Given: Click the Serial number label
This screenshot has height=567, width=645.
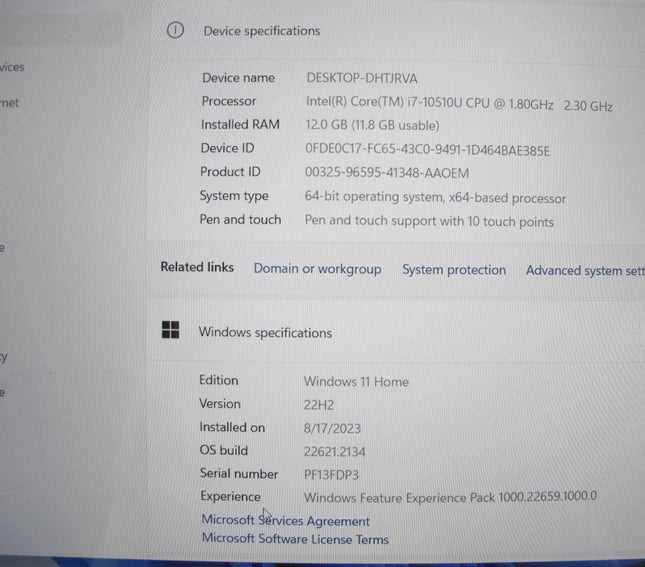Looking at the screenshot, I should coord(239,474).
